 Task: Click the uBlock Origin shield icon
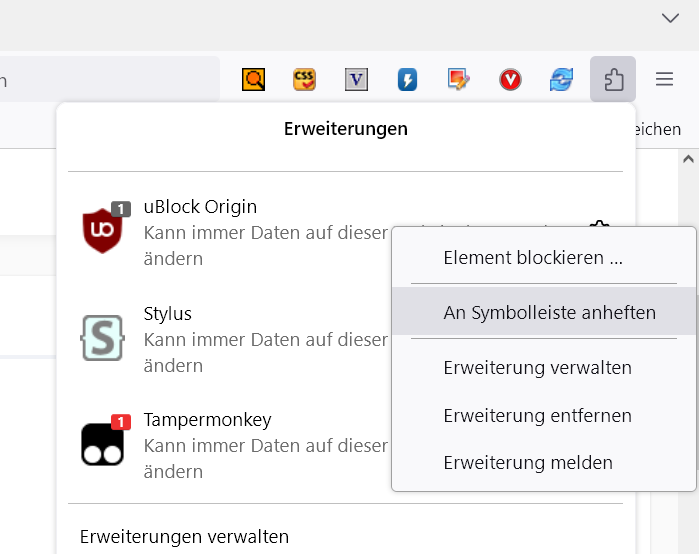(x=102, y=231)
